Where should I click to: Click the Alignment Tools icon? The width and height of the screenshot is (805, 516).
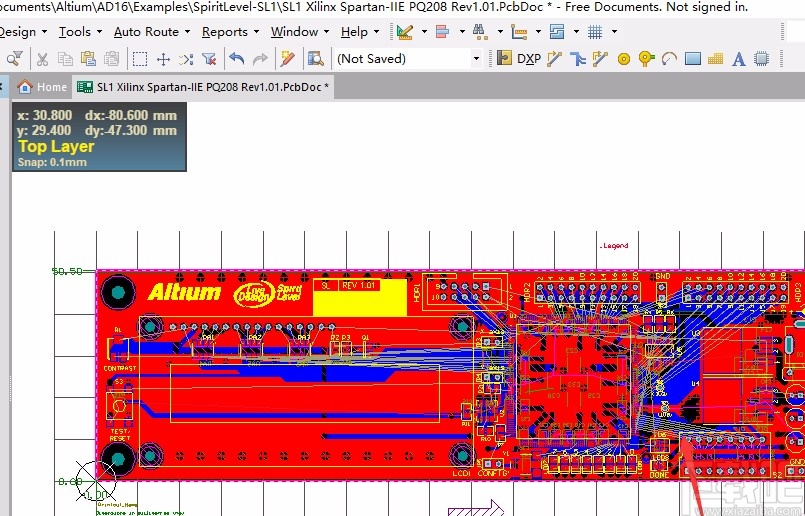(x=442, y=32)
